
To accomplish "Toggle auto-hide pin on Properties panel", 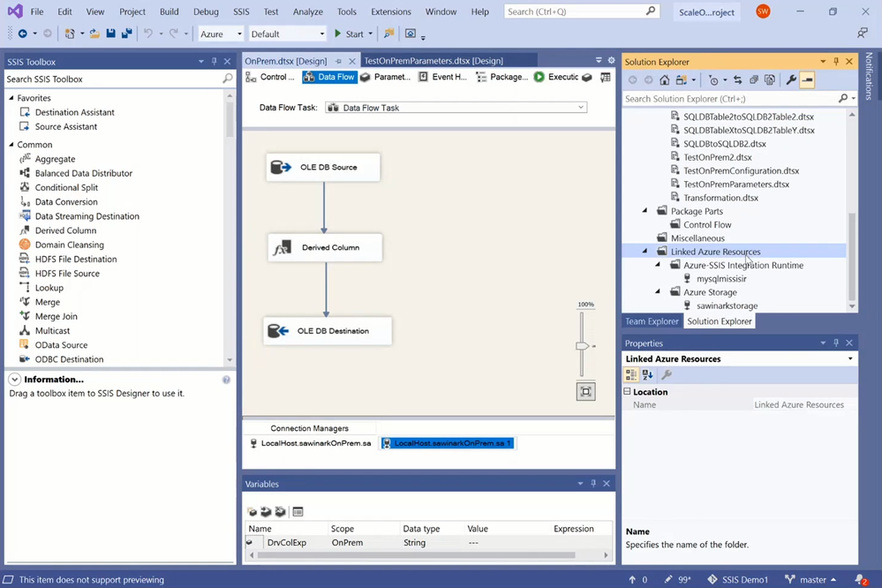I will [x=836, y=343].
